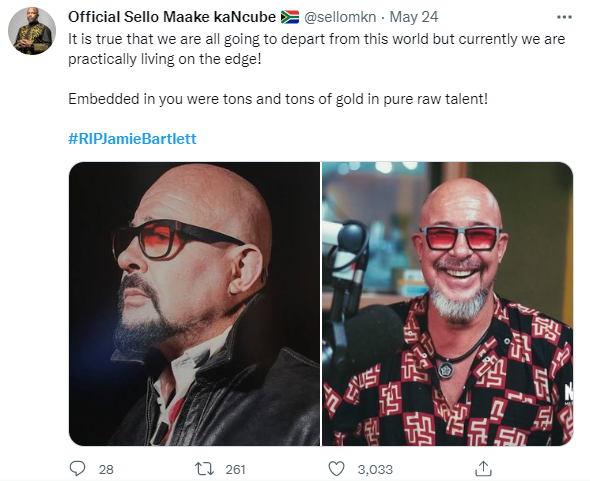Click the South African flag emoji
The width and height of the screenshot is (590, 481).
pos(290,17)
